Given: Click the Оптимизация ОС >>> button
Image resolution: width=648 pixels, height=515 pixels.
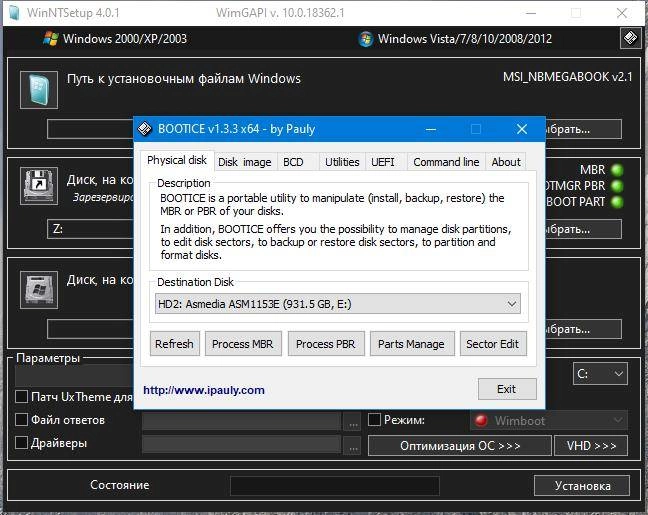Looking at the screenshot, I should tap(460, 446).
